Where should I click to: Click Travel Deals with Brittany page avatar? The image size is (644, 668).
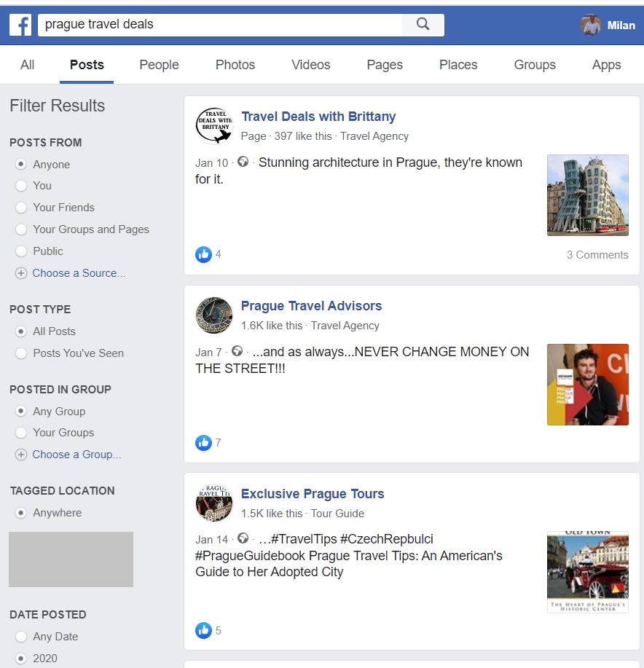click(x=214, y=125)
